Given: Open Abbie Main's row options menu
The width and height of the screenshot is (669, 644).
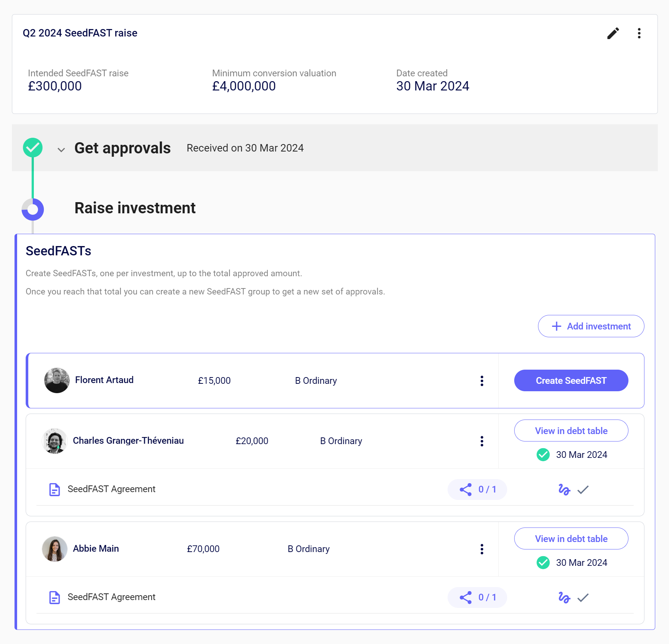Looking at the screenshot, I should click(482, 549).
